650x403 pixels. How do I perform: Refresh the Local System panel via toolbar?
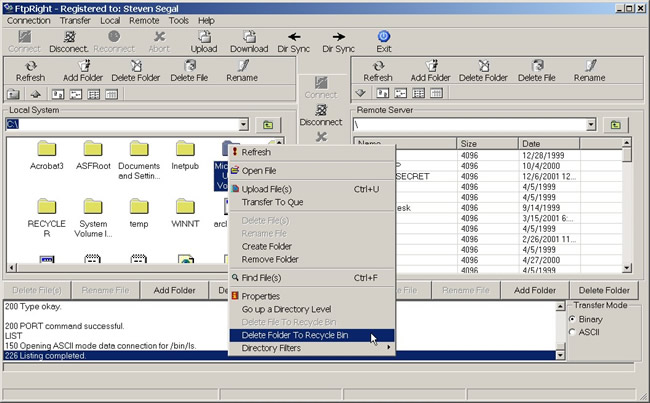(30, 71)
